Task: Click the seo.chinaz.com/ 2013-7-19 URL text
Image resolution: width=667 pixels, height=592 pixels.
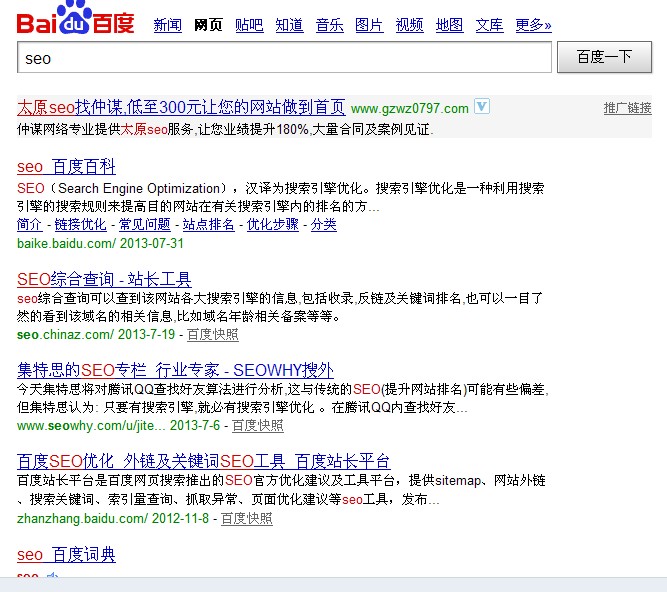Action: click(96, 335)
